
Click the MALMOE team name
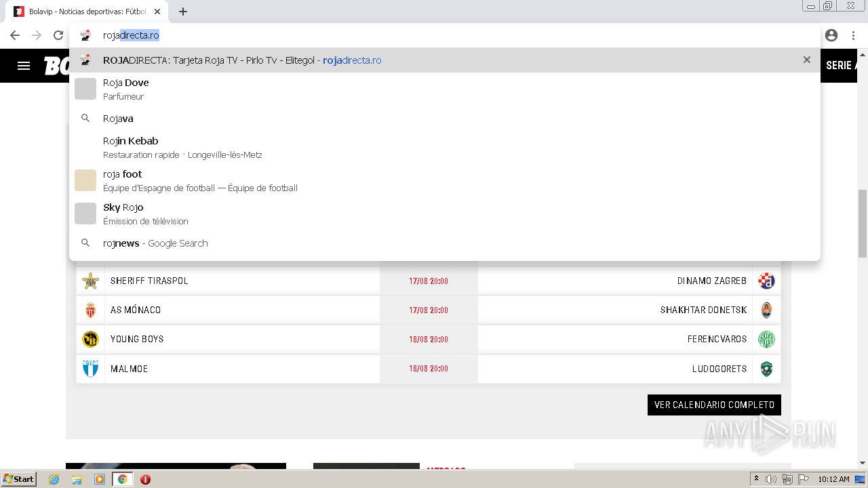click(129, 369)
